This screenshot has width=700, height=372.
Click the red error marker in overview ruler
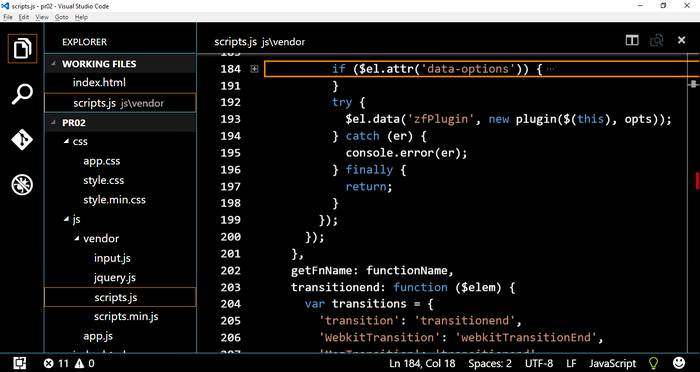click(697, 180)
